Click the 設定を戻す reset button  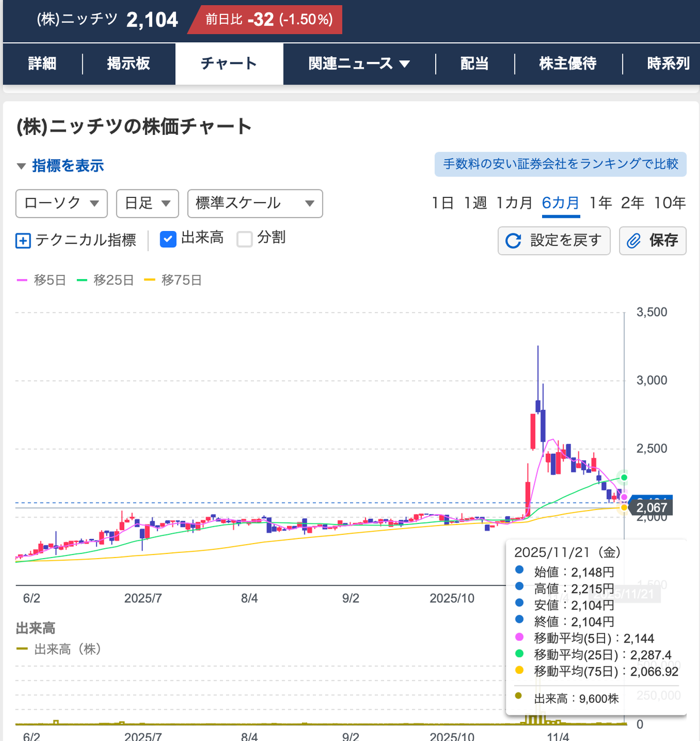[554, 241]
